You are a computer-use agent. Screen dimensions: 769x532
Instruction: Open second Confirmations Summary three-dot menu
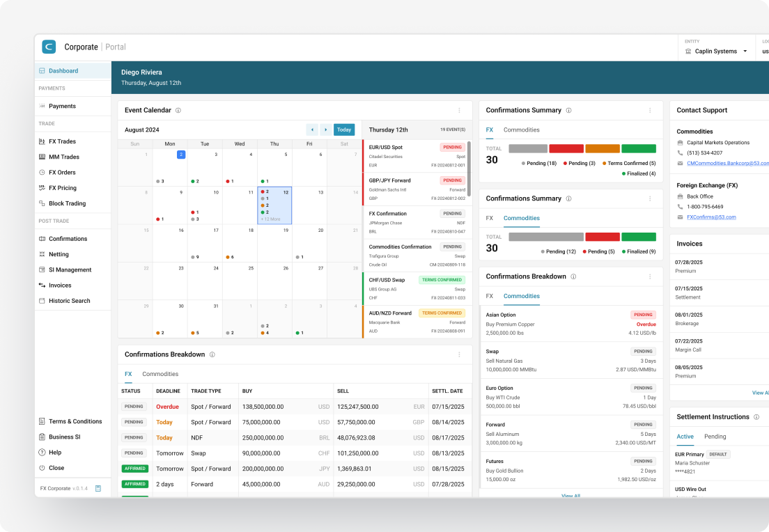[x=650, y=198]
